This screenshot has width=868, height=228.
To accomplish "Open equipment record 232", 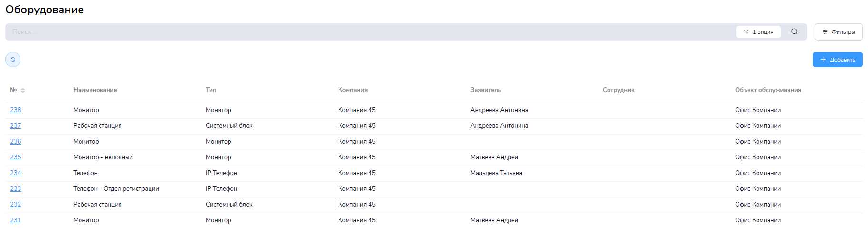I will click(16, 205).
